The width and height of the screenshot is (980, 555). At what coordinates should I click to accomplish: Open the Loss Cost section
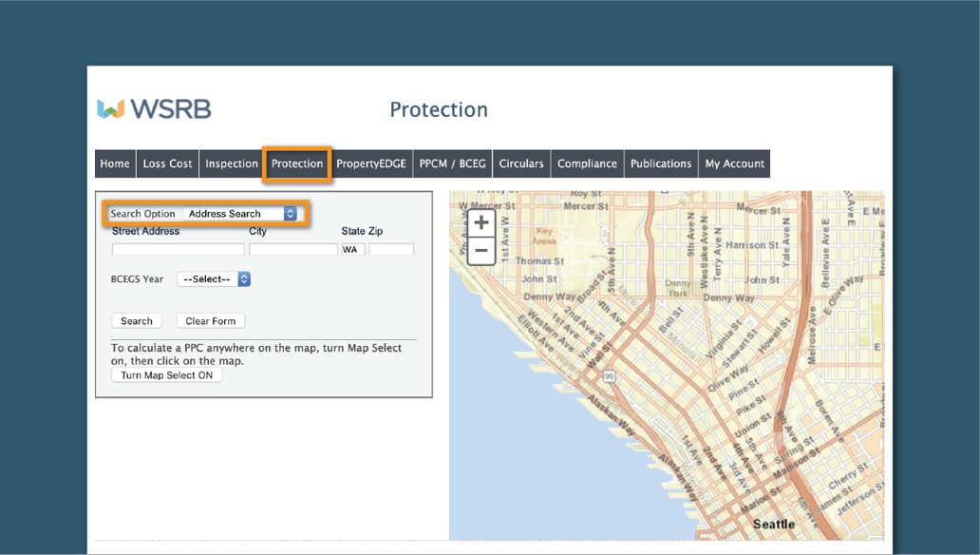[166, 163]
